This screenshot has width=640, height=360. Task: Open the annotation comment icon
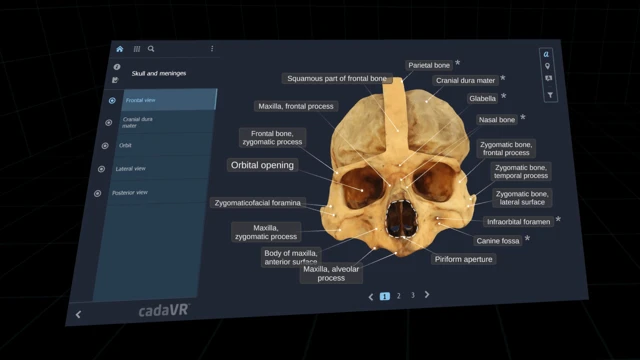point(549,78)
